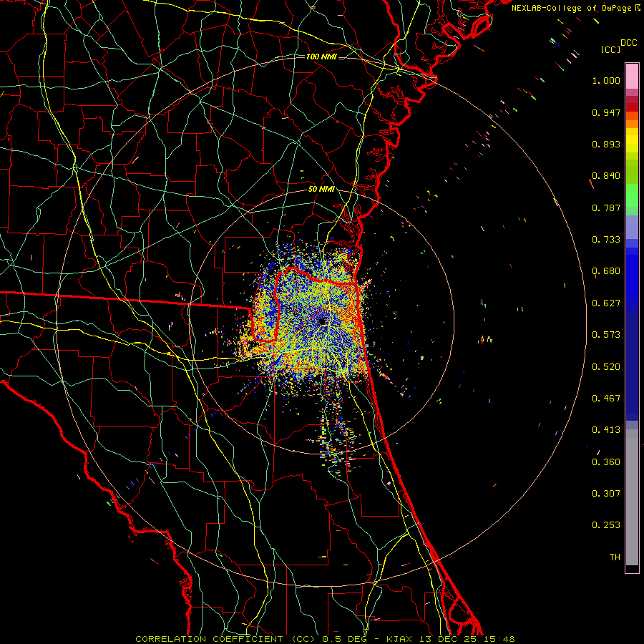Select the 0.627 legend value

click(x=606, y=303)
